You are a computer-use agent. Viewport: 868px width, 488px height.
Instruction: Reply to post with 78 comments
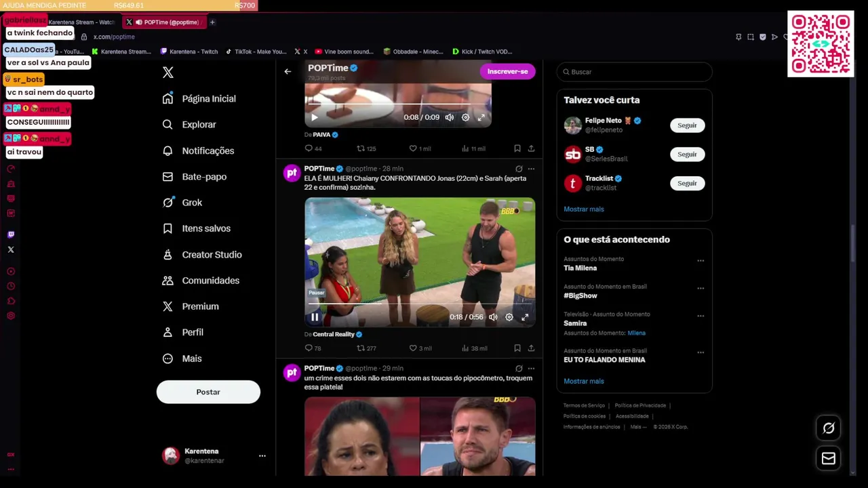tap(313, 348)
